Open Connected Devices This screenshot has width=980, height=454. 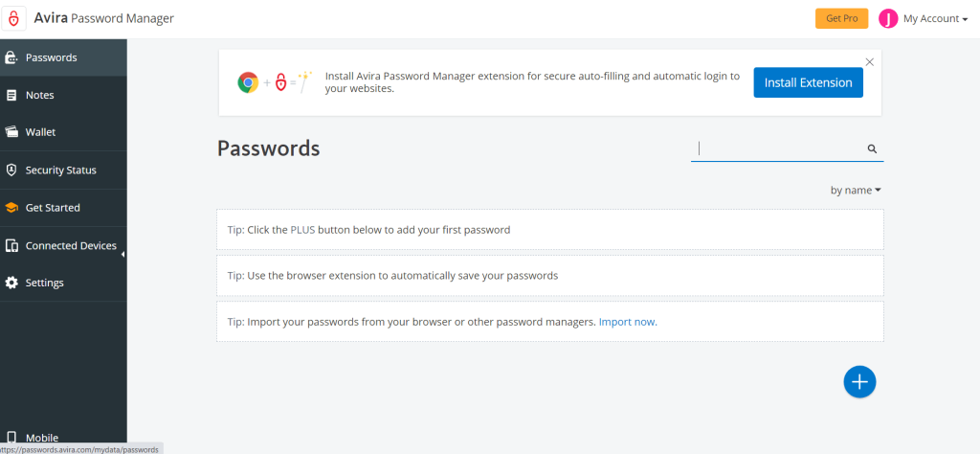(x=63, y=246)
